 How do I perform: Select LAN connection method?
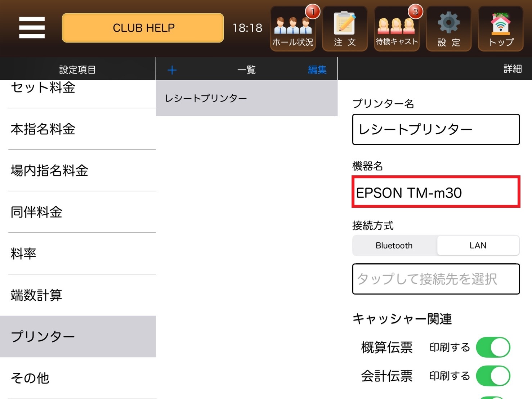click(478, 246)
